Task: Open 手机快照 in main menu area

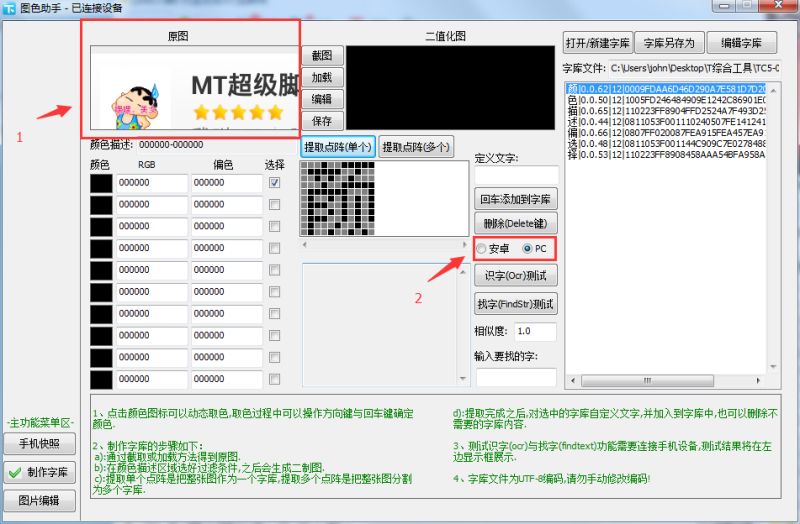Action: tap(40, 443)
